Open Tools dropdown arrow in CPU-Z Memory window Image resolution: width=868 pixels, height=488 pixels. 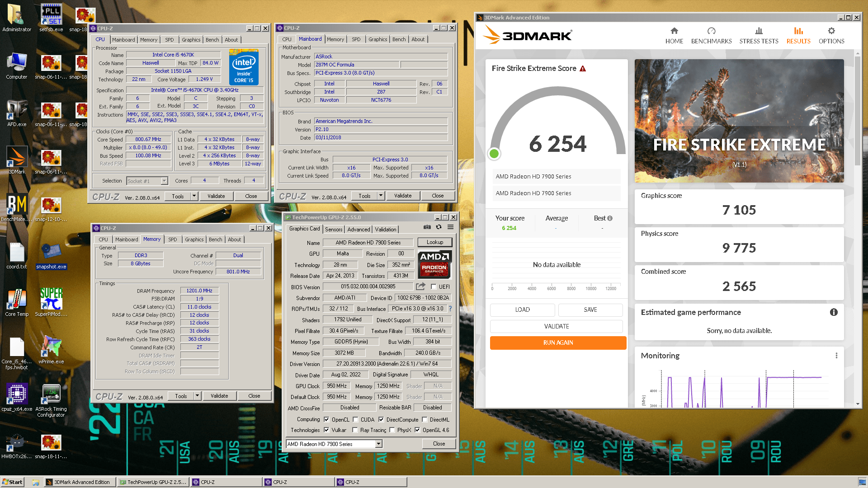coord(198,396)
